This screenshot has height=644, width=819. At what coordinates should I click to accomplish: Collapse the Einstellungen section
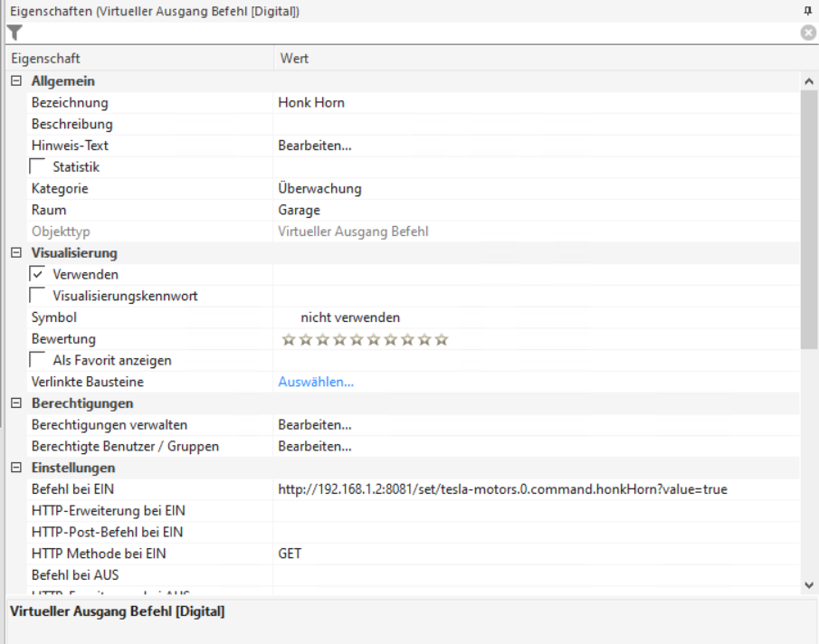tap(16, 468)
